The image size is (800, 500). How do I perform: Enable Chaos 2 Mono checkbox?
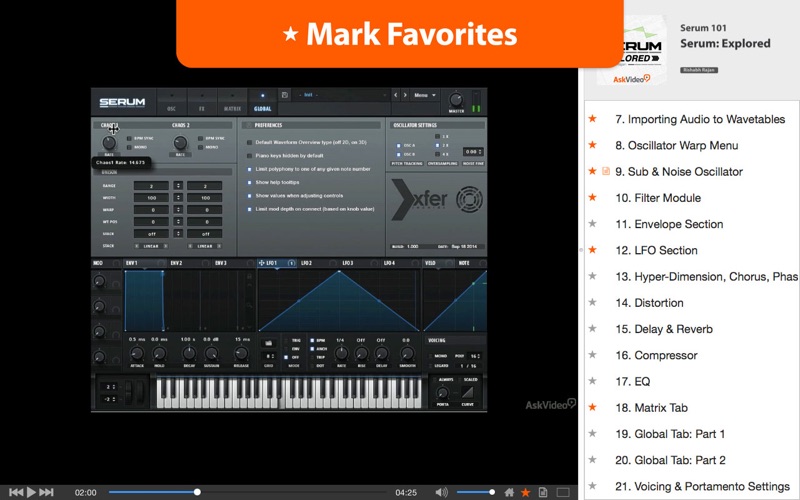pos(201,147)
